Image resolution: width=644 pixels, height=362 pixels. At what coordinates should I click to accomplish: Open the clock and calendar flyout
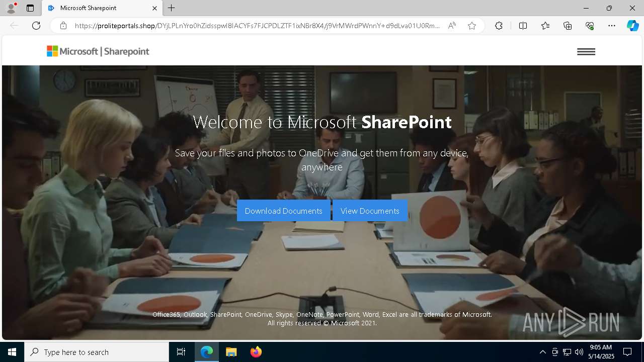coord(600,352)
